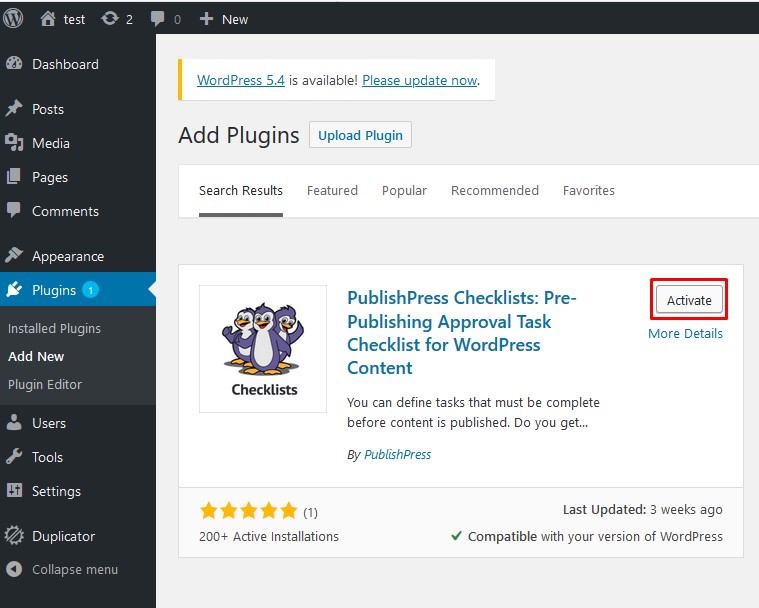Click the WordPress logo icon

[x=15, y=18]
